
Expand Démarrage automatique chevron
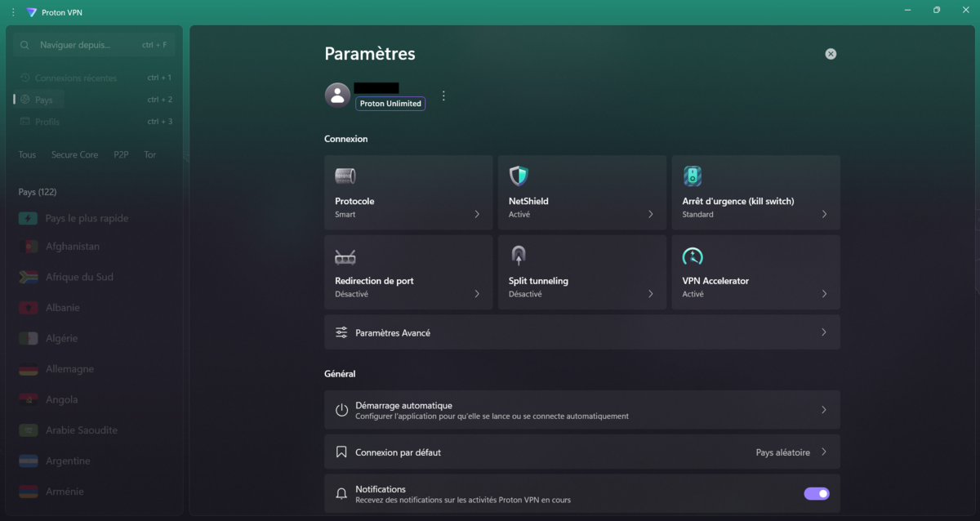tap(824, 410)
